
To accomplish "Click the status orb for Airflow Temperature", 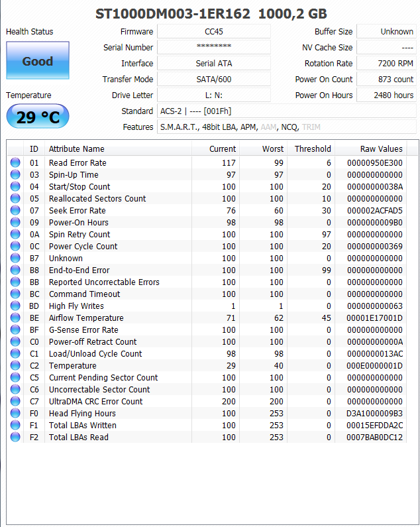I will coord(15,318).
